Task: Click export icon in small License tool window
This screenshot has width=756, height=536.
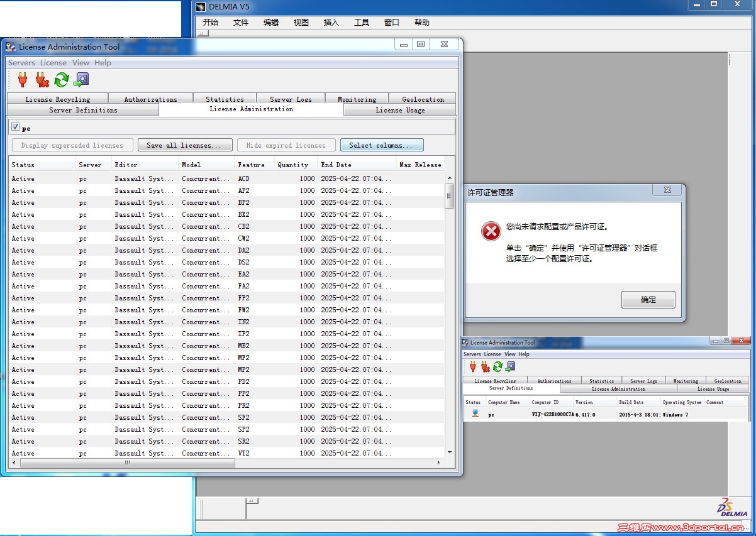Action: pos(510,366)
